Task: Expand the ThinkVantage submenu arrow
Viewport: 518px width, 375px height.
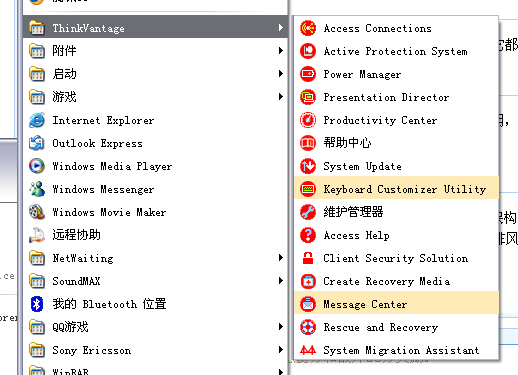Action: 281,27
